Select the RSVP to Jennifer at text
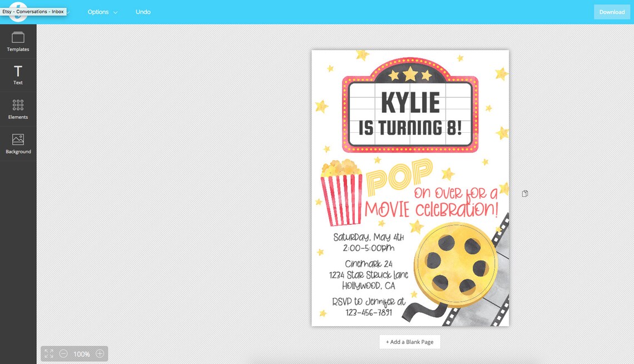Viewport: 634px width, 364px height. tap(368, 302)
